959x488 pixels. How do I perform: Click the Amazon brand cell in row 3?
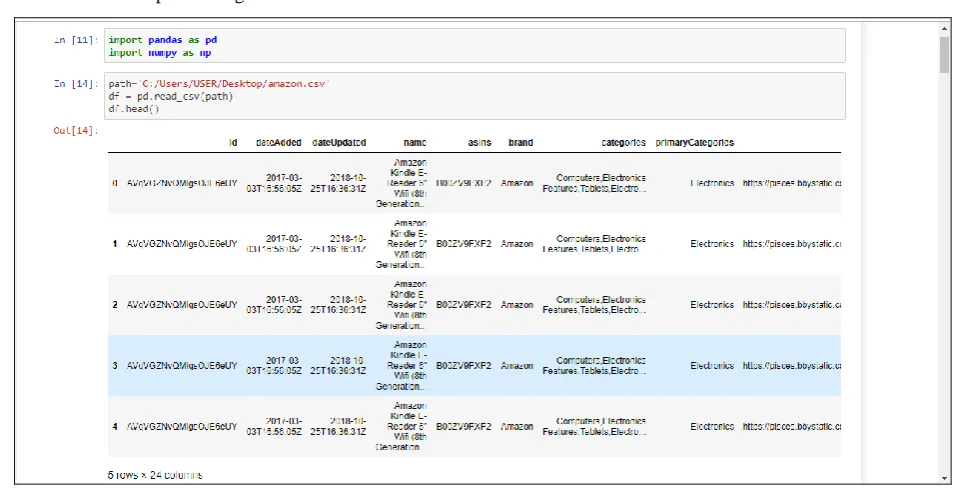[517, 366]
